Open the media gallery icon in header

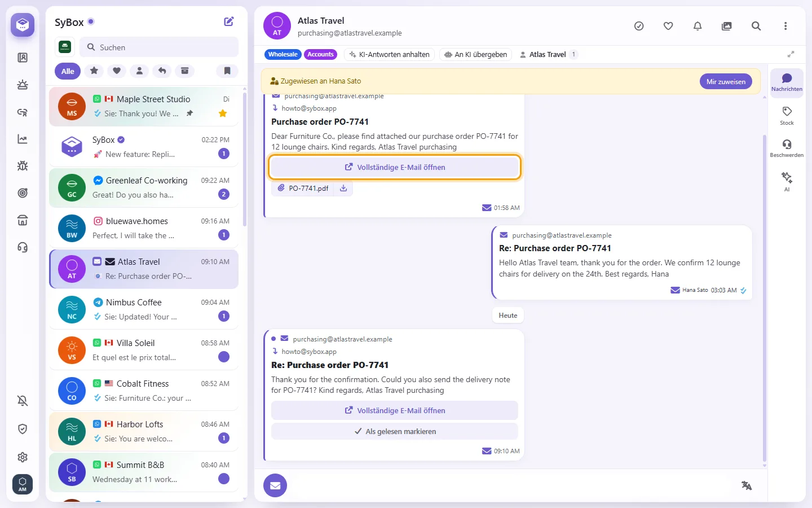click(727, 26)
